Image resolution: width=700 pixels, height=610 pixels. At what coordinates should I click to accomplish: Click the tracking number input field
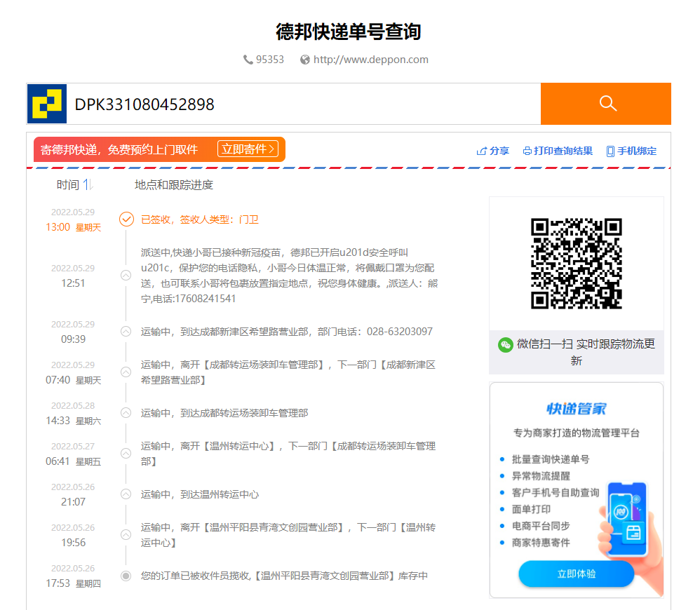[x=304, y=104]
